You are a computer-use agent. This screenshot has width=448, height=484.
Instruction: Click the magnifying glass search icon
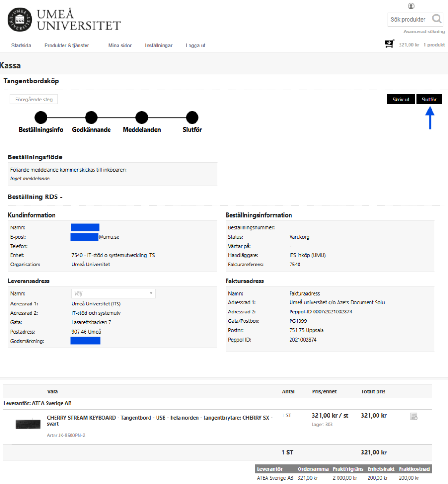(x=437, y=19)
